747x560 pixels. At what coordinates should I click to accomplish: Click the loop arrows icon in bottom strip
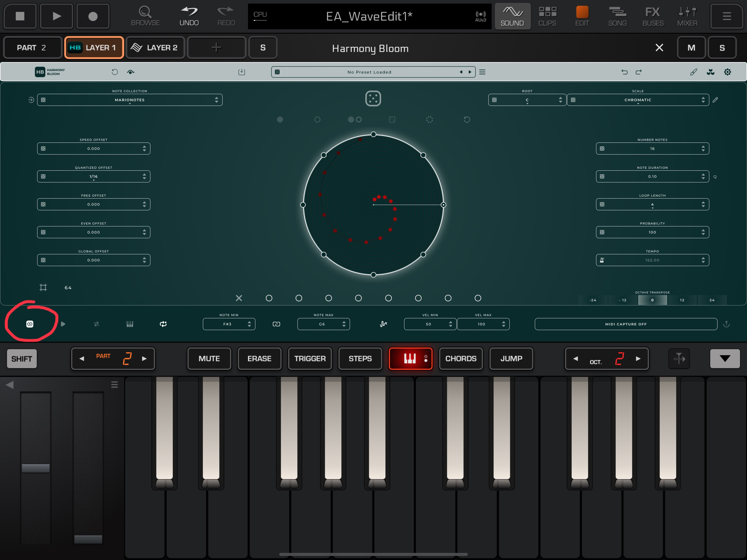[163, 324]
